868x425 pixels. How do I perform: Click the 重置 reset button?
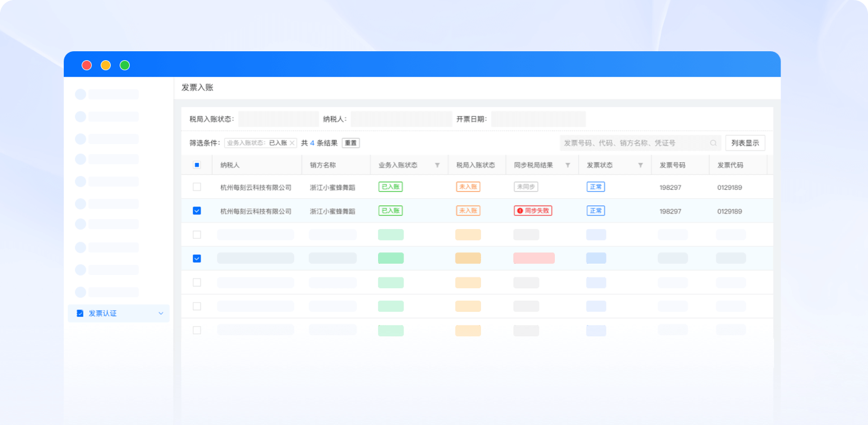(x=351, y=143)
